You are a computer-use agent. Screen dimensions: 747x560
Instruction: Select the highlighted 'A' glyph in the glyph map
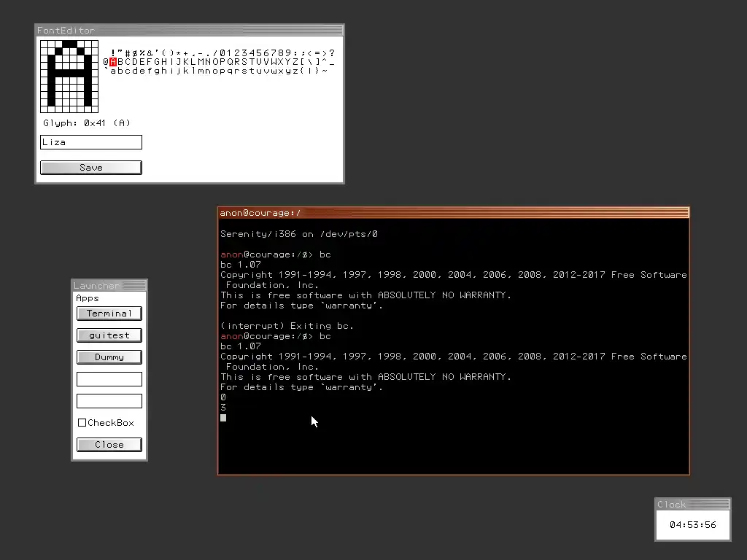[113, 62]
